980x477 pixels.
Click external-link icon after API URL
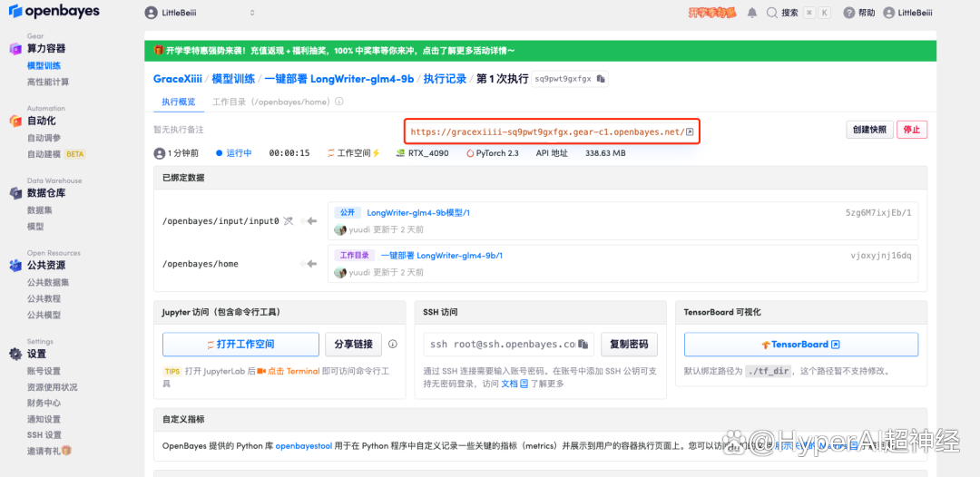coord(690,131)
